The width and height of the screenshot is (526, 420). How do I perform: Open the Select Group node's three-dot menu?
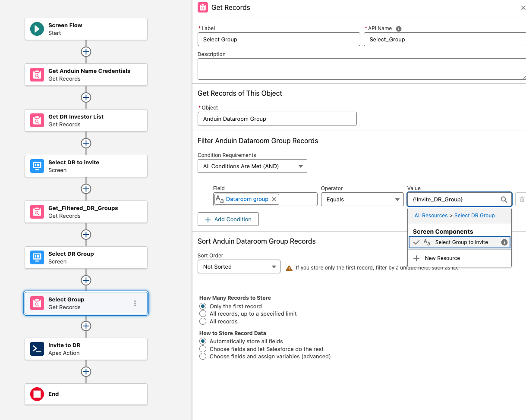[135, 303]
